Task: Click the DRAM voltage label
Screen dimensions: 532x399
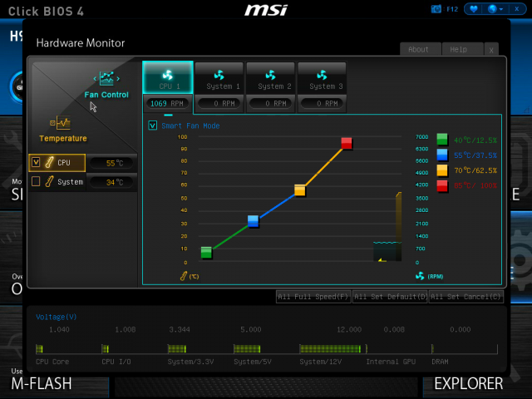Action: [x=440, y=362]
